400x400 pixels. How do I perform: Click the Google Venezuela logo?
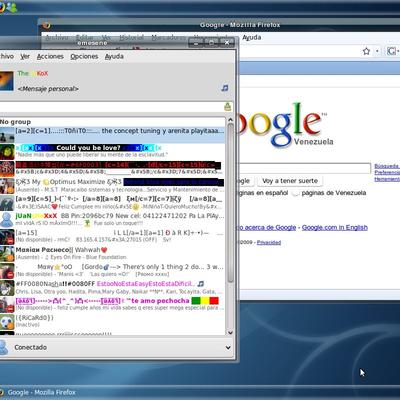tap(285, 125)
